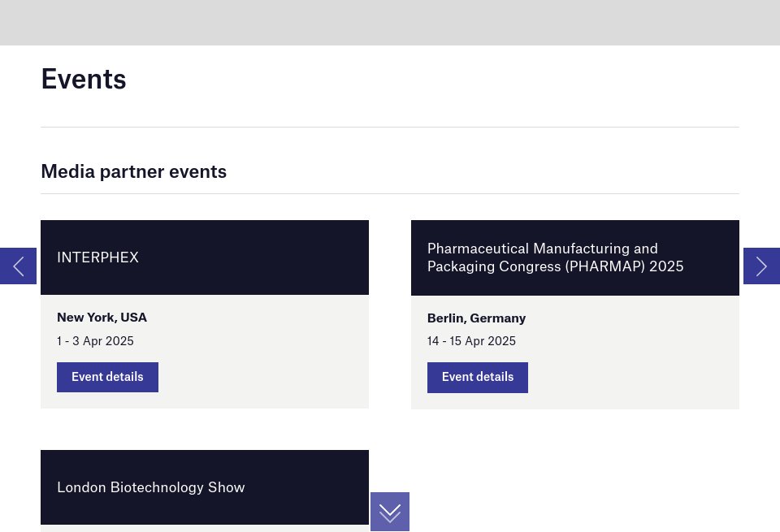Open Event details for INTERPHEX
Viewport: 780px width, 532px height.
coord(107,377)
